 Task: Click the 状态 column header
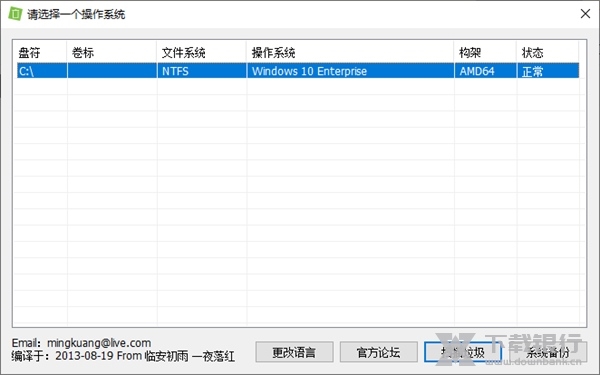548,52
